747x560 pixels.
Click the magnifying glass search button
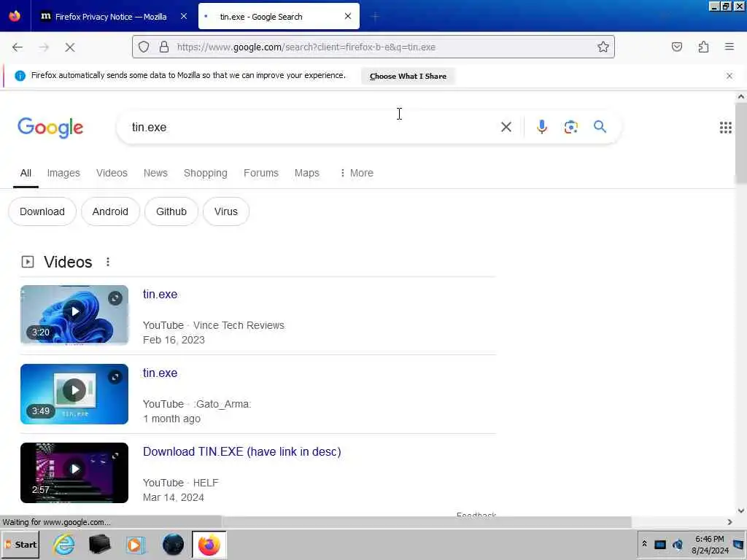pos(600,127)
